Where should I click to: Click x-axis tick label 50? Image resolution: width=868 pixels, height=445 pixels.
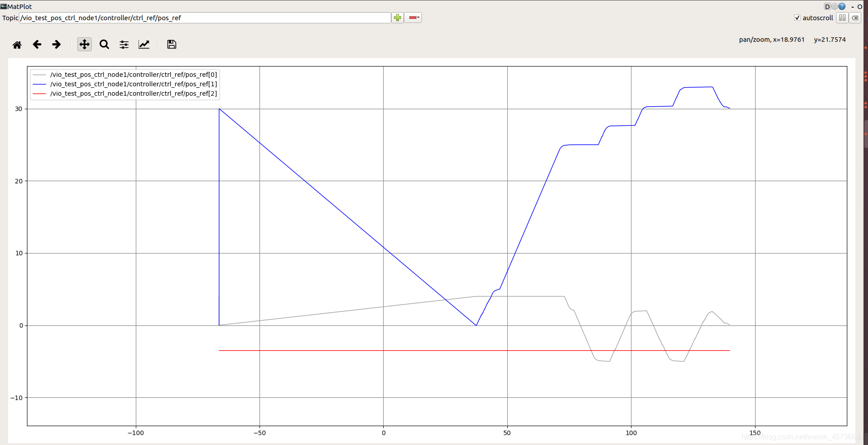click(507, 433)
